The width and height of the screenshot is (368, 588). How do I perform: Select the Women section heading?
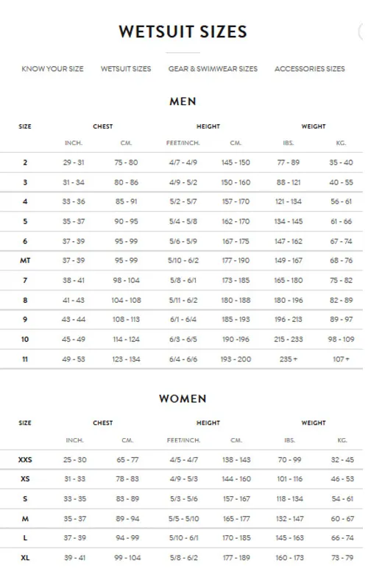click(183, 398)
